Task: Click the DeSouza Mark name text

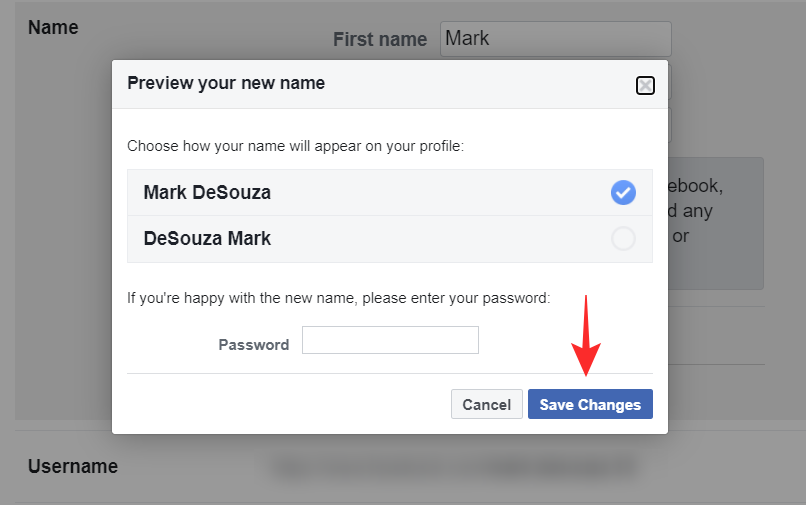Action: [x=207, y=239]
